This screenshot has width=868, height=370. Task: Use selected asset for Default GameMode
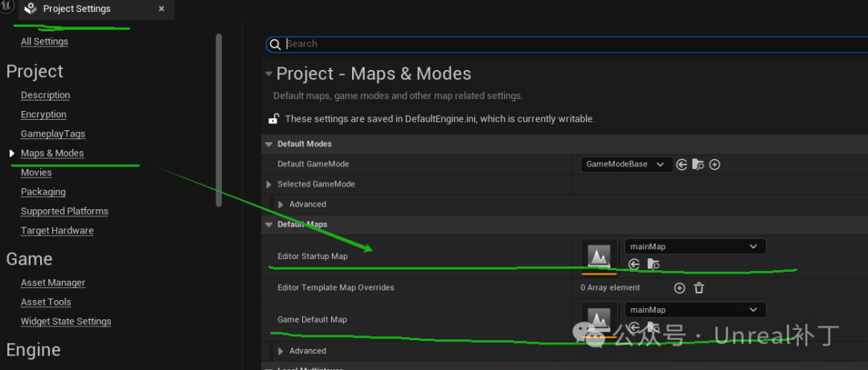coord(682,165)
